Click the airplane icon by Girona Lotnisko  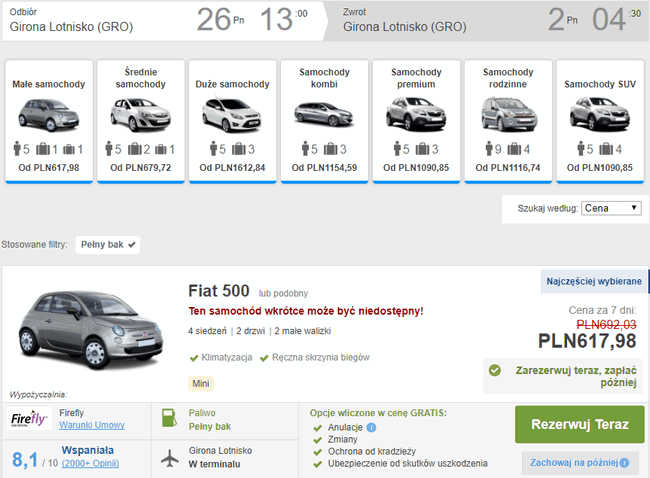(170, 458)
